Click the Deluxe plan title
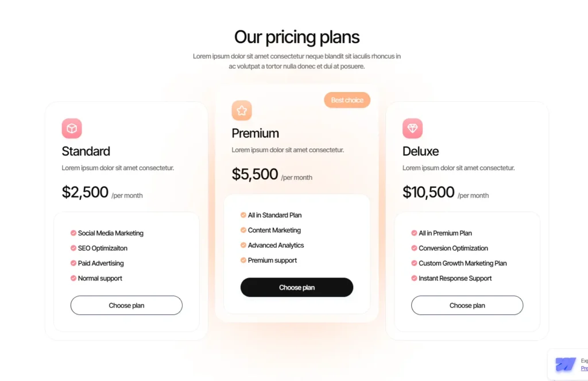This screenshot has width=588, height=381. 420,151
